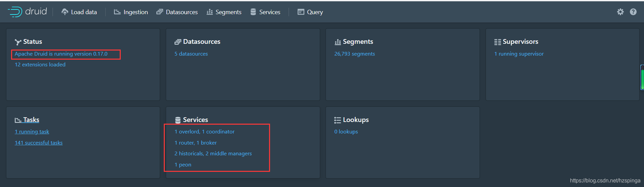Navigate to the Segments view
This screenshot has width=644, height=187.
(224, 12)
